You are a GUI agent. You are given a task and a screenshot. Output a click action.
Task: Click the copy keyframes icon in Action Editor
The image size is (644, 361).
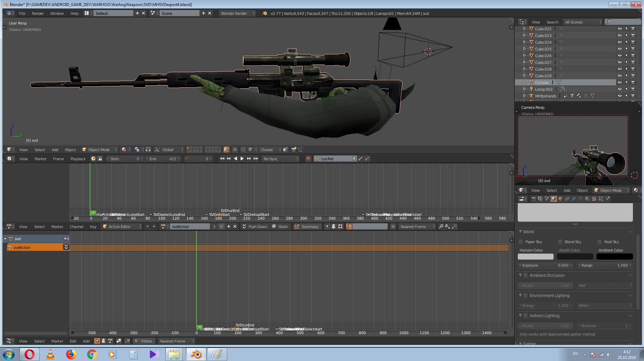click(x=441, y=227)
